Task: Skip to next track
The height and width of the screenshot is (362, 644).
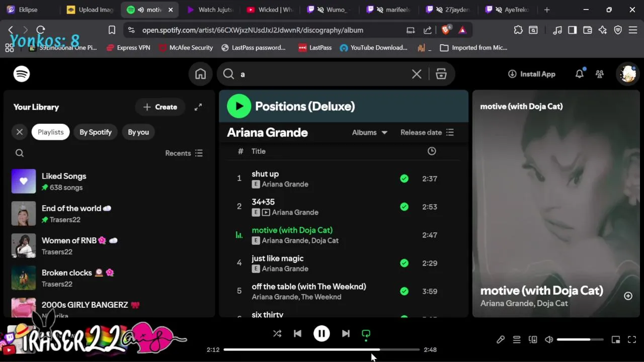Action: tap(346, 333)
